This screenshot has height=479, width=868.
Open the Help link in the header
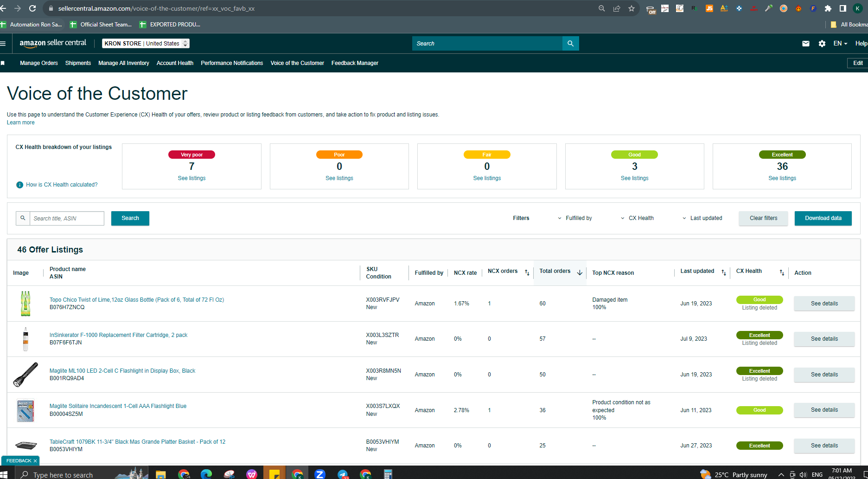click(x=861, y=44)
